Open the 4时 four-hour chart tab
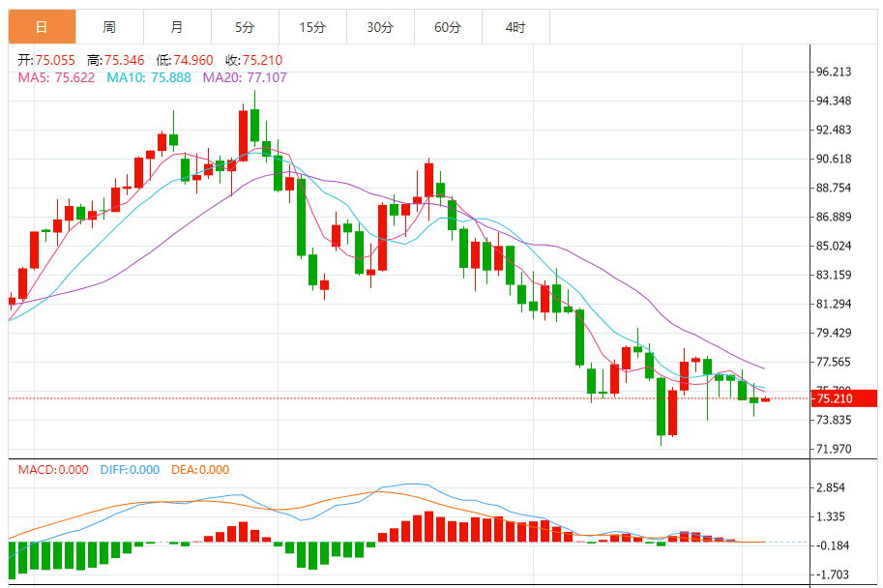883x588 pixels. click(x=515, y=26)
